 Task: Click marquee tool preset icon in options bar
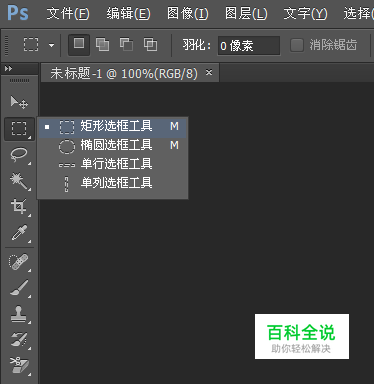31,45
